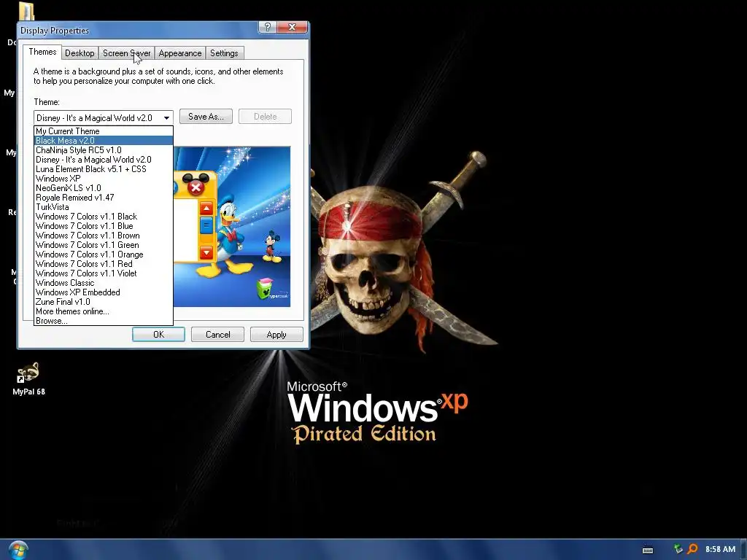Viewport: 747px width, 560px height.
Task: Select the Windows XP theme entry
Action: point(104,179)
